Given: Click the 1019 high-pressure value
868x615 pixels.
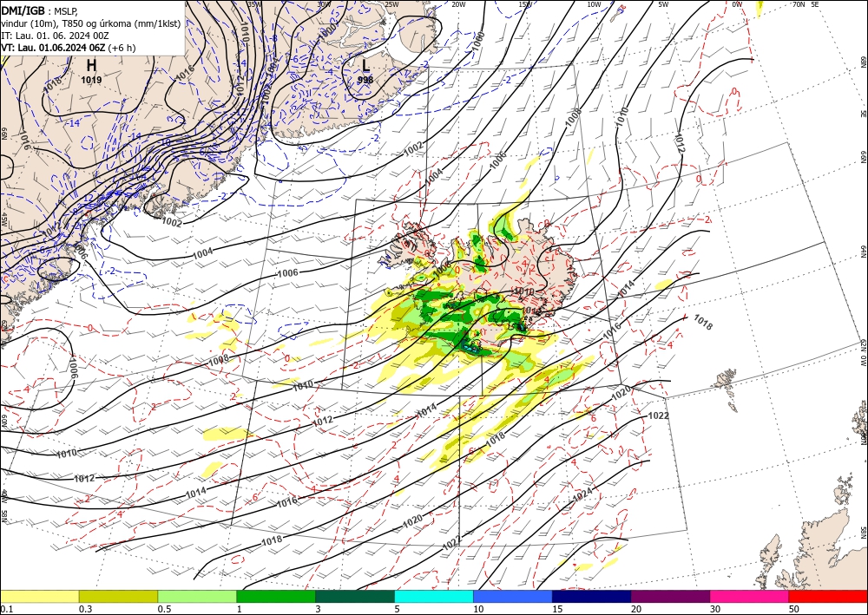Looking at the screenshot, I should (x=91, y=80).
